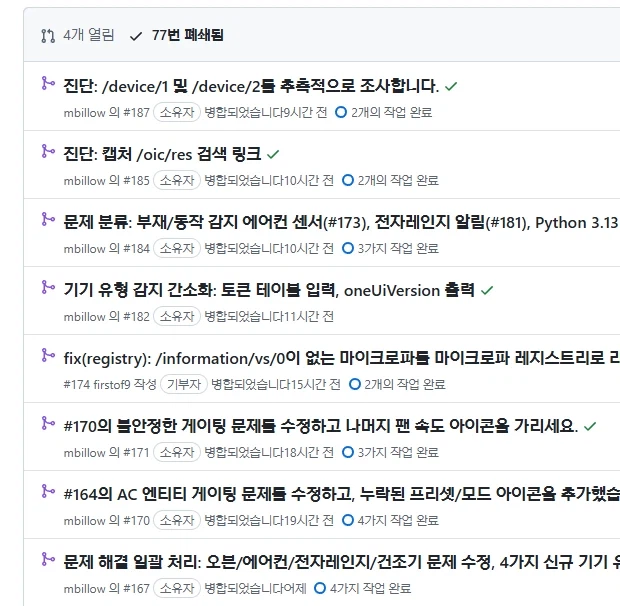Click 병합되었습니다11시간 전 timestamp
This screenshot has width=620, height=606.
269,316
